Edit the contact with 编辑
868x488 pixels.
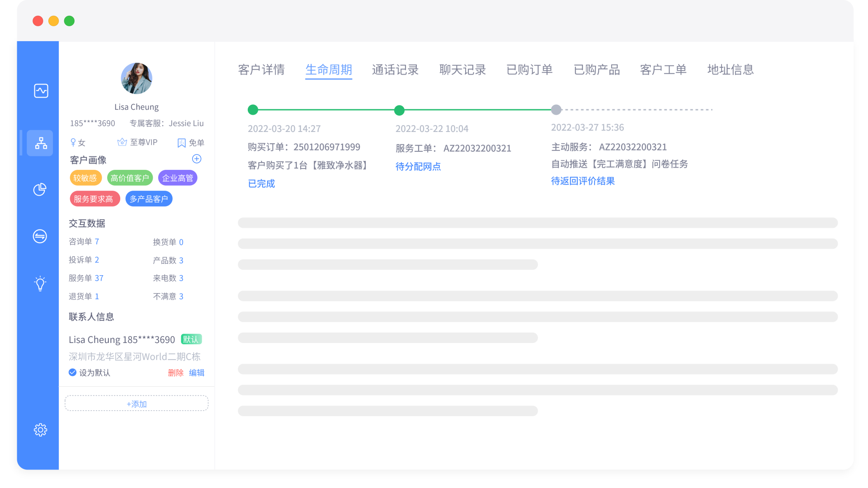pos(197,373)
